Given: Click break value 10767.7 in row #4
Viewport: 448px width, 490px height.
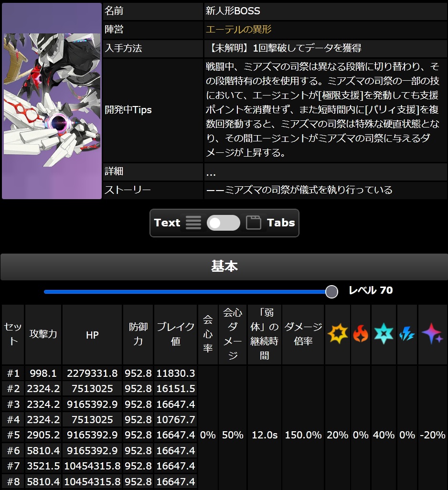Looking at the screenshot, I should [x=176, y=419].
